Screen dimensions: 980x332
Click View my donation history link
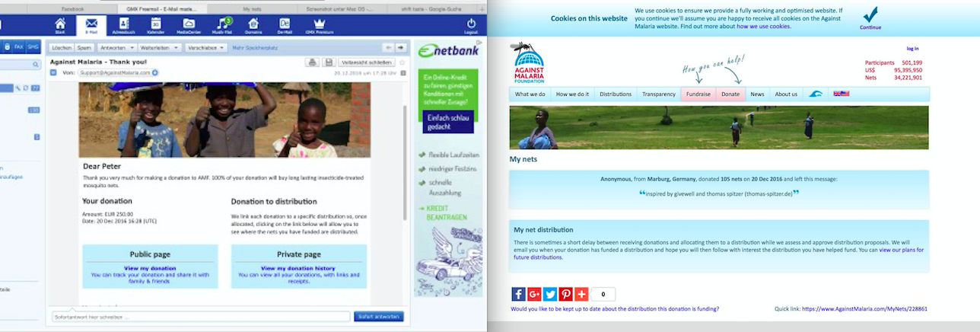pyautogui.click(x=298, y=268)
